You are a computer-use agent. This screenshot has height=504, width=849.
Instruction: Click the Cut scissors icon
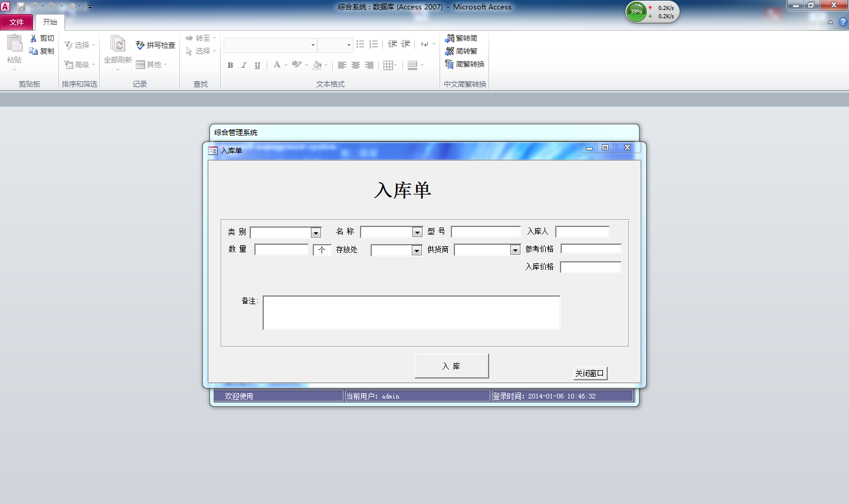(34, 38)
